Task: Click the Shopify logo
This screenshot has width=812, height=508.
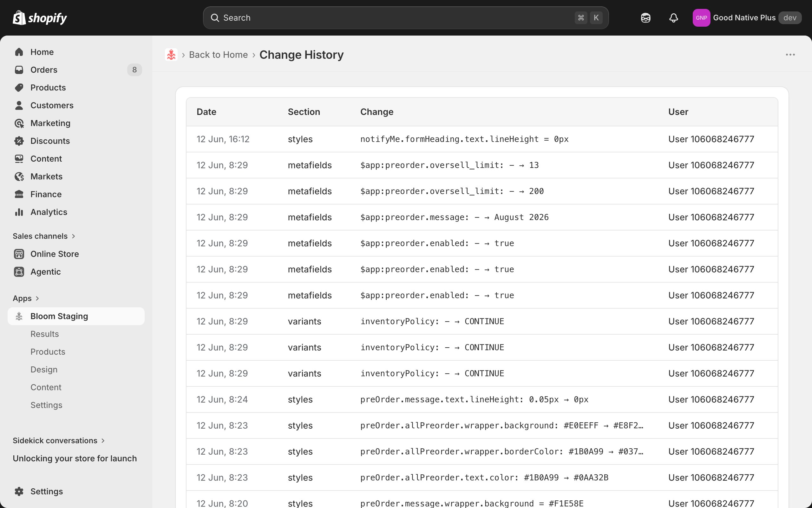Action: click(40, 18)
